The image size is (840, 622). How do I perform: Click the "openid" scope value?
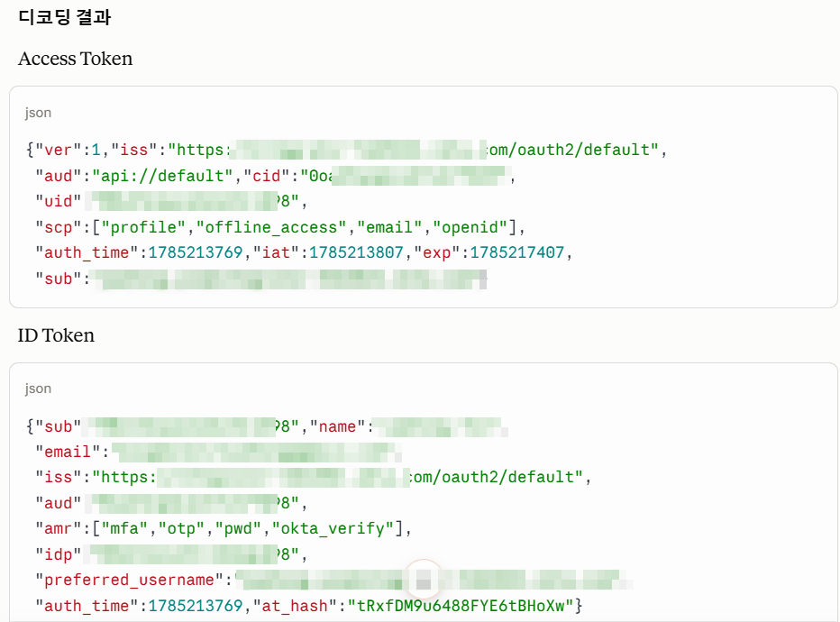point(470,227)
